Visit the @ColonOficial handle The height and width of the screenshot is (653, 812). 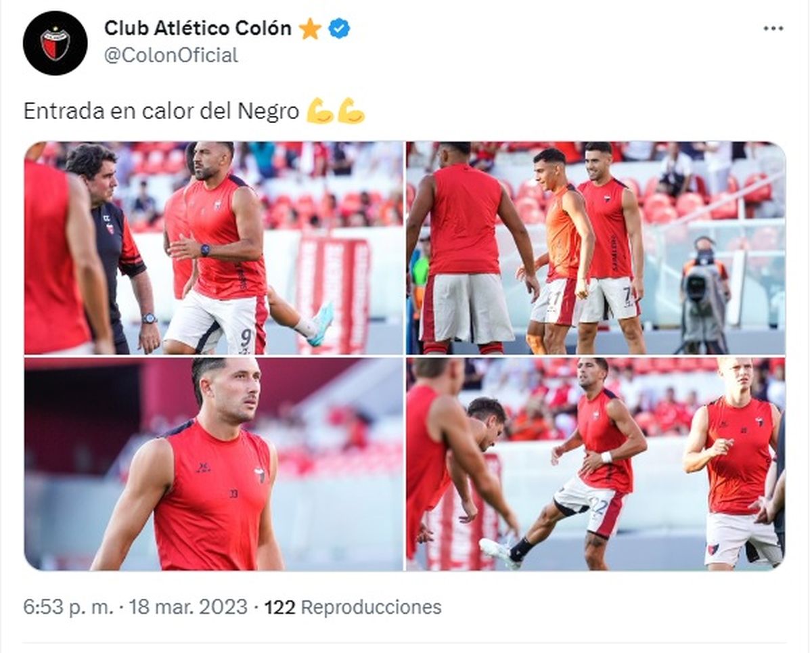point(171,55)
